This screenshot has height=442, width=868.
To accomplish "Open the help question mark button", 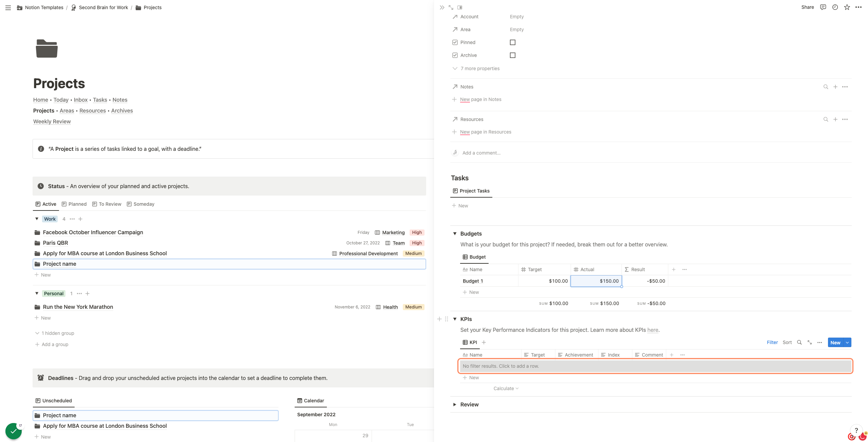I will click(856, 430).
